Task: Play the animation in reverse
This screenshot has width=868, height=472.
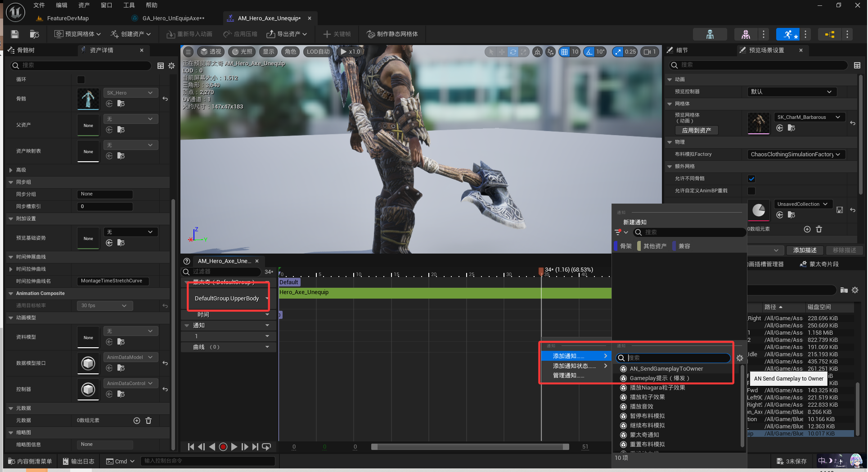Action: pos(212,447)
